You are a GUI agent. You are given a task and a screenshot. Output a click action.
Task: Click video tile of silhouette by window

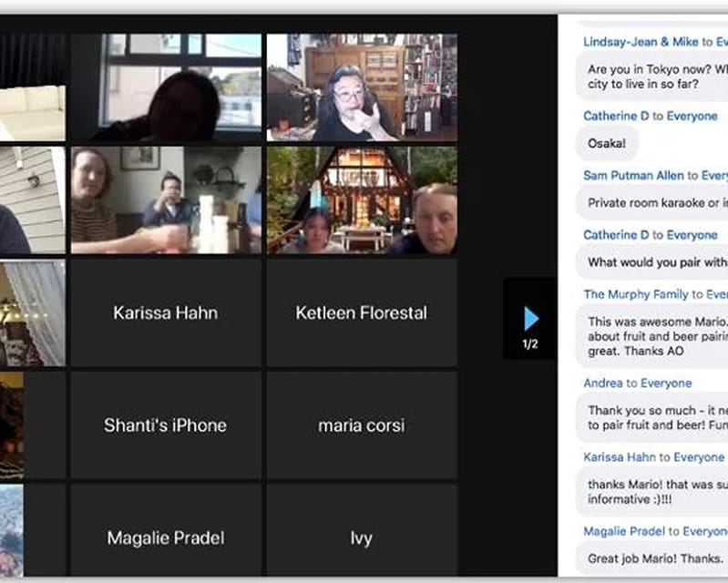(x=166, y=87)
